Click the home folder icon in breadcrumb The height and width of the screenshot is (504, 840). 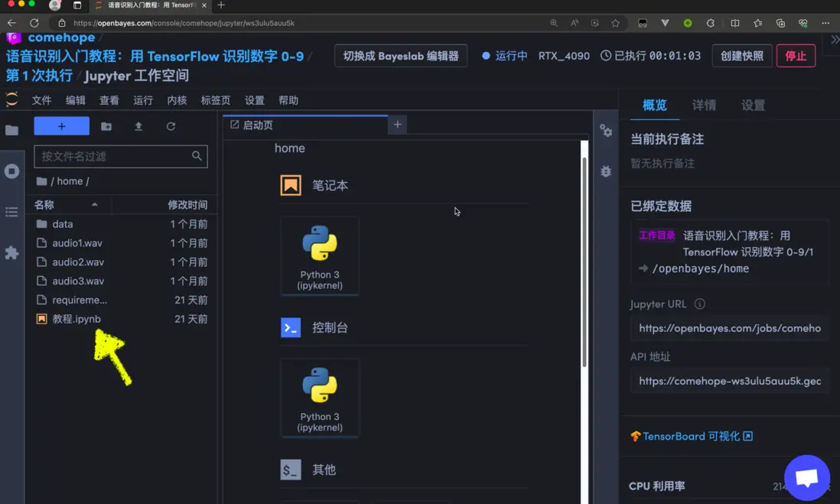coord(42,181)
